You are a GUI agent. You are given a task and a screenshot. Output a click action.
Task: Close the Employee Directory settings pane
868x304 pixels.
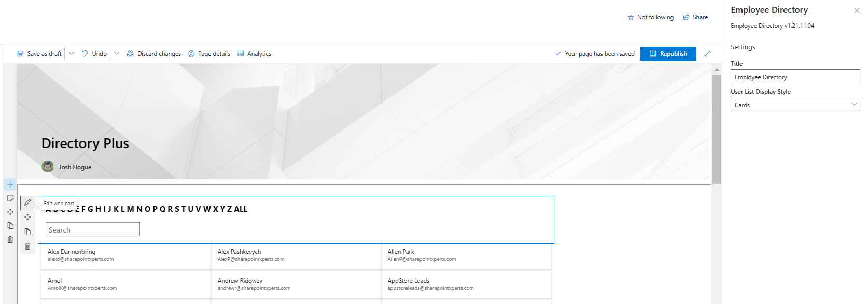tap(857, 10)
